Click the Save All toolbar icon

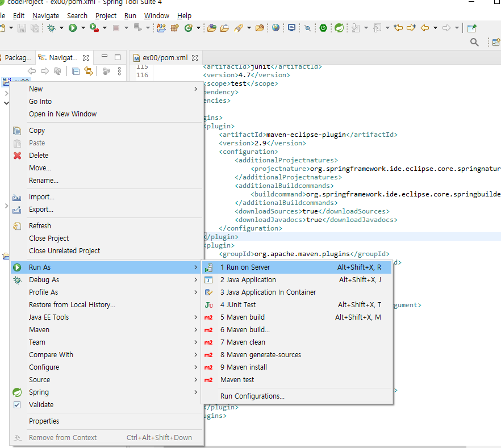click(x=35, y=28)
